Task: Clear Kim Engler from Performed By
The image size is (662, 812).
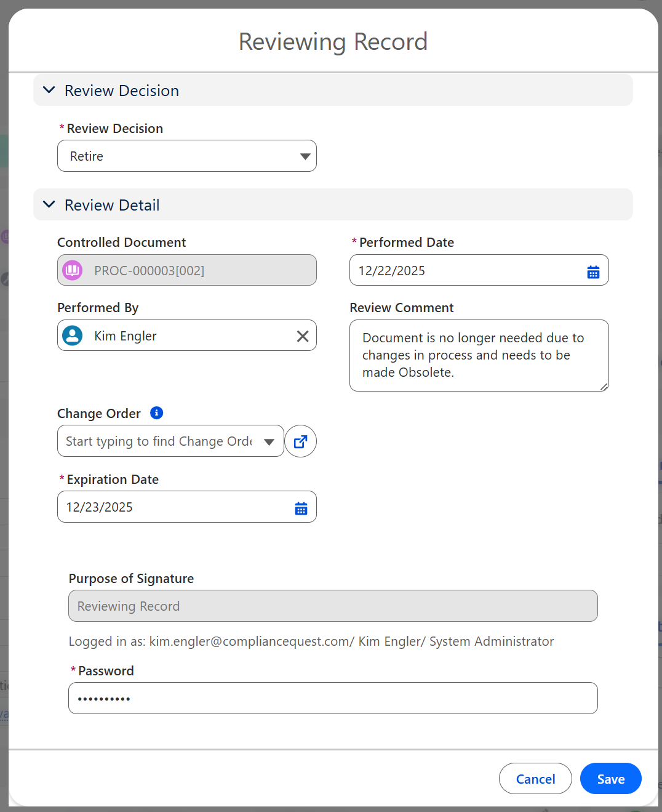Action: pyautogui.click(x=303, y=336)
